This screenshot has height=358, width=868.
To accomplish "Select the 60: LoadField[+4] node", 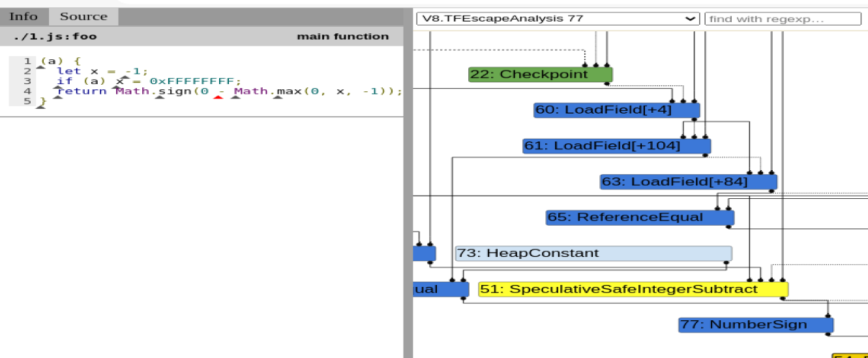I will click(x=616, y=110).
